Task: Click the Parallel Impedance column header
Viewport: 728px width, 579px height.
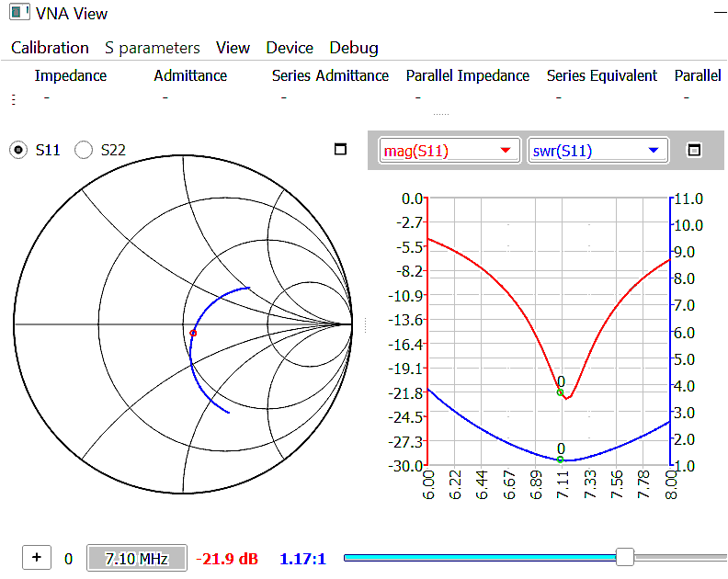Action: (468, 75)
